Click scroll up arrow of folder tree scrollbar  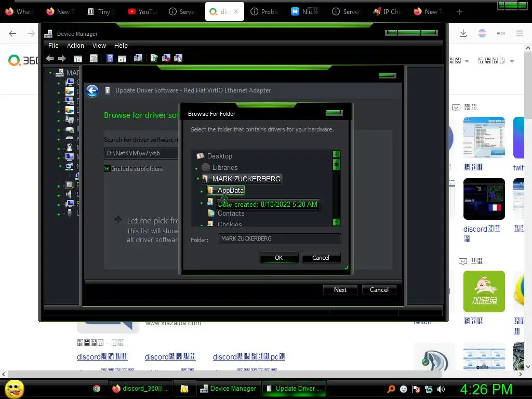[336, 154]
